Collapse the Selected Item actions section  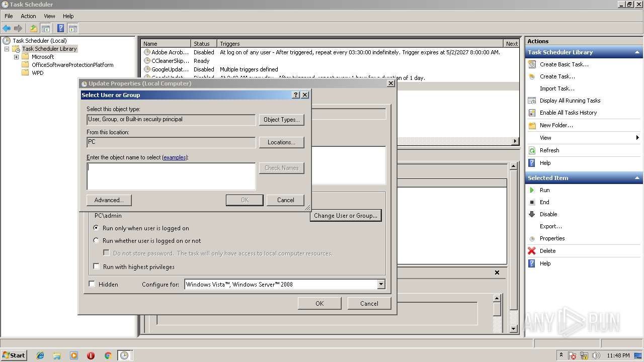pyautogui.click(x=637, y=178)
